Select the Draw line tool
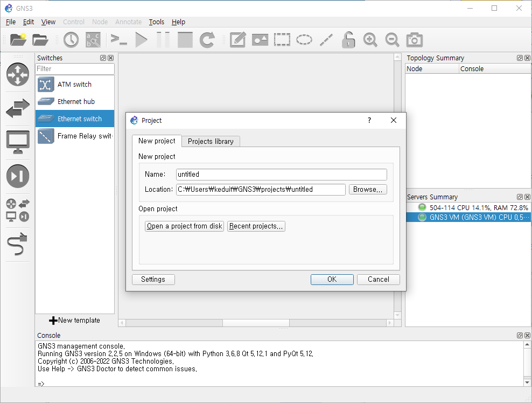The image size is (532, 403). point(326,40)
